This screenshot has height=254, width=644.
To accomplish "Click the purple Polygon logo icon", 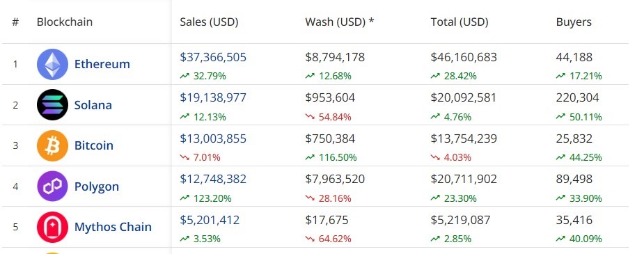I will pyautogui.click(x=52, y=186).
